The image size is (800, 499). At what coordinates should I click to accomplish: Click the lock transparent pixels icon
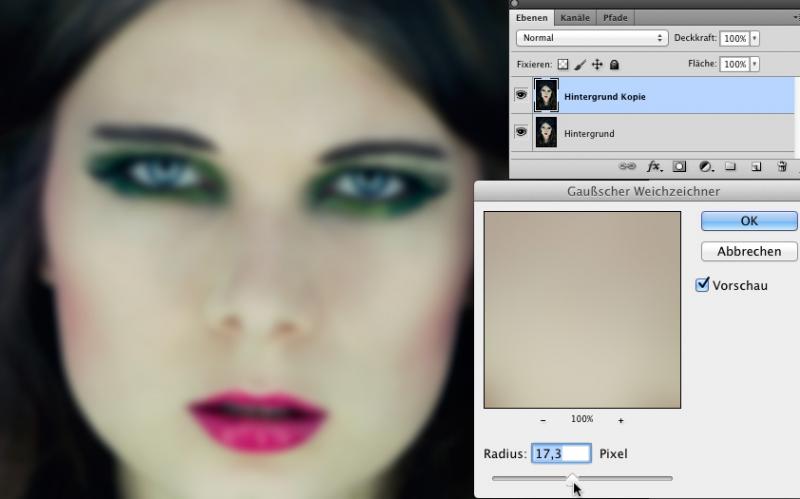point(563,64)
